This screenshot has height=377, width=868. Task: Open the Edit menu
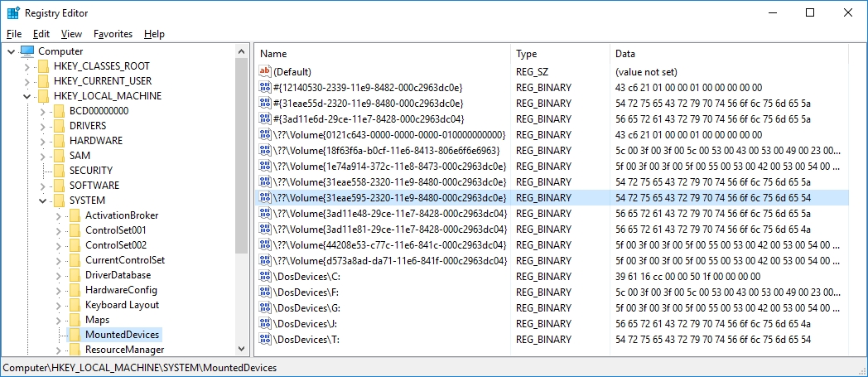[41, 34]
